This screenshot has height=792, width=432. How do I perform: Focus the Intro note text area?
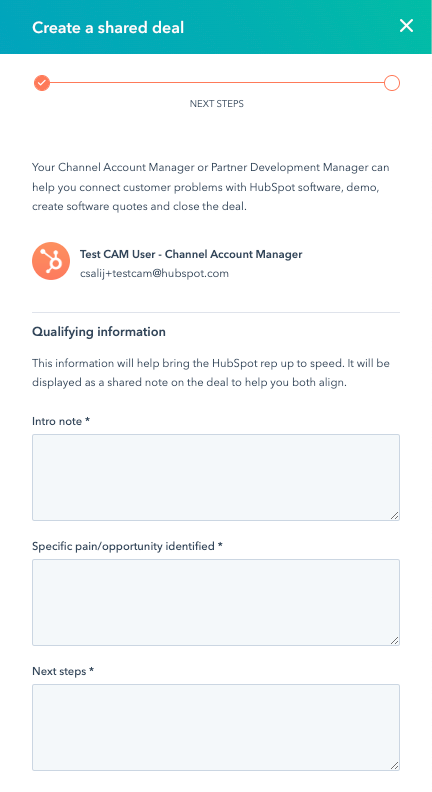point(216,477)
